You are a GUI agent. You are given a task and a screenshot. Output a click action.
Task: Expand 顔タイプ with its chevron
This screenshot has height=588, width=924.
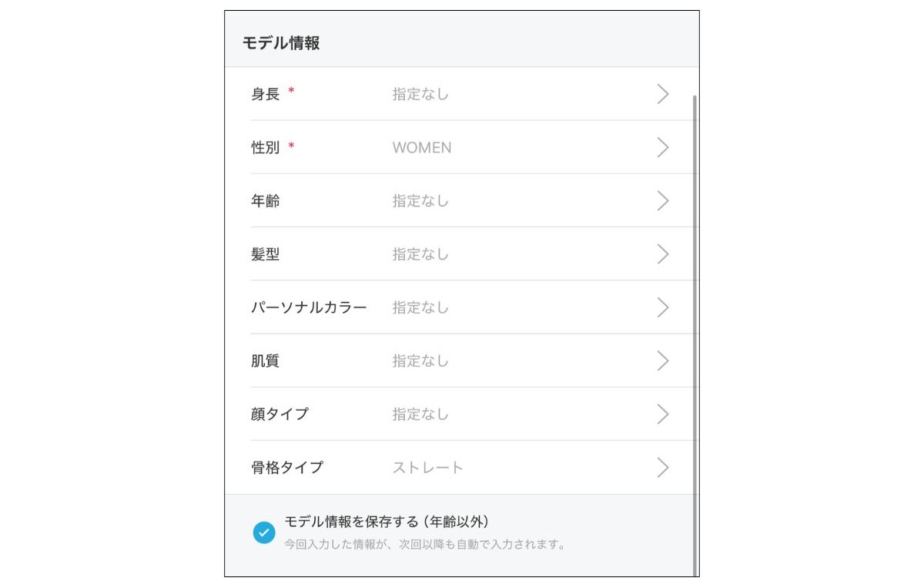662,414
